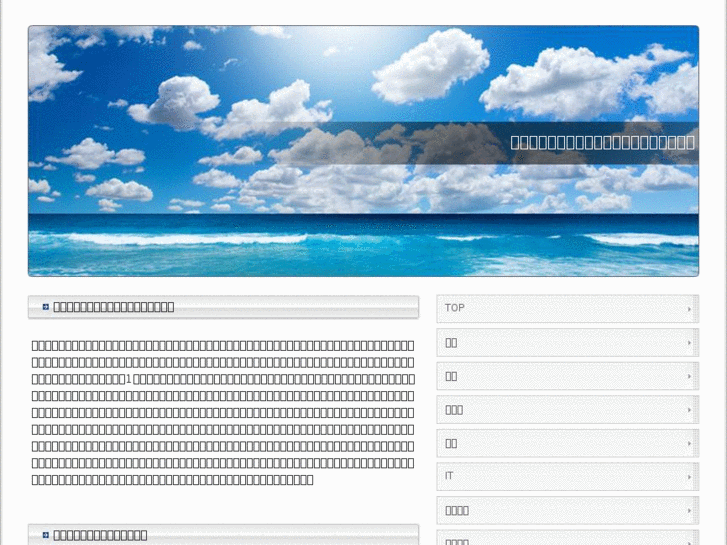Click the second section heading text
727x545 pixels.
[x=100, y=535]
